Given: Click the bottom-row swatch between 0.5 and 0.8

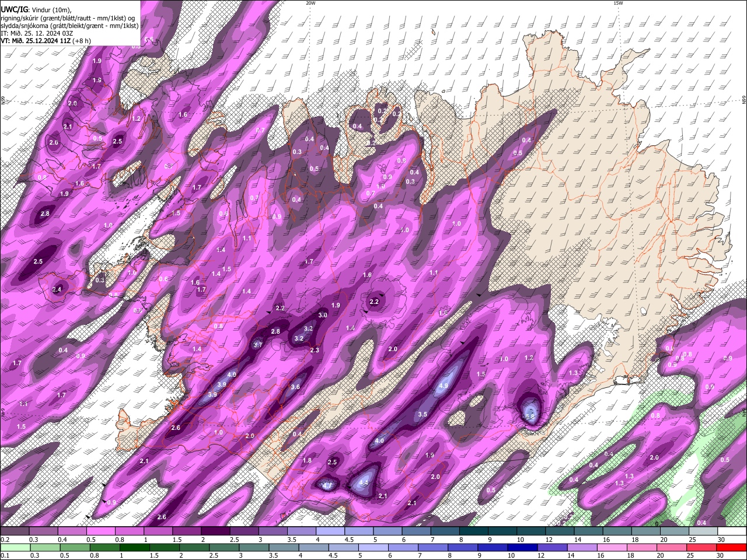Looking at the screenshot, I should [74, 547].
